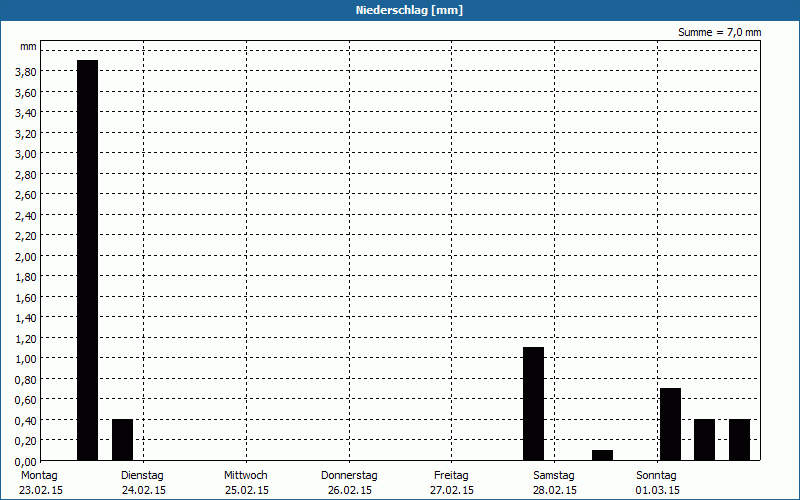Click the 0,60 y-axis value
Viewport: 800px width, 500px height.
pyautogui.click(x=26, y=400)
